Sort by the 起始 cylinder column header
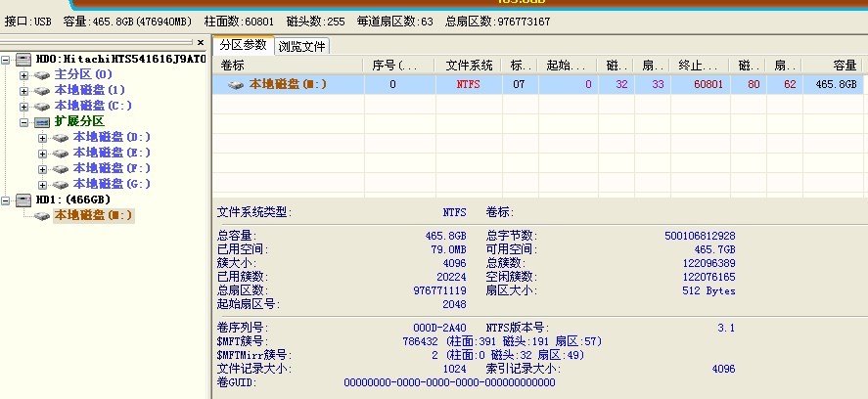Viewport: 868px width, 399px height. 568,66
